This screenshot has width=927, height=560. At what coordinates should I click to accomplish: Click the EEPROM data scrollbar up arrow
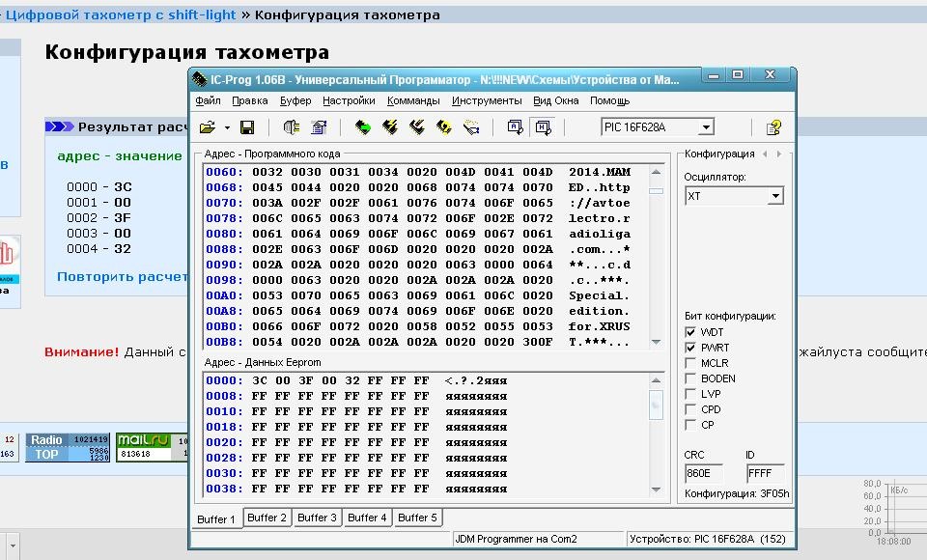656,380
